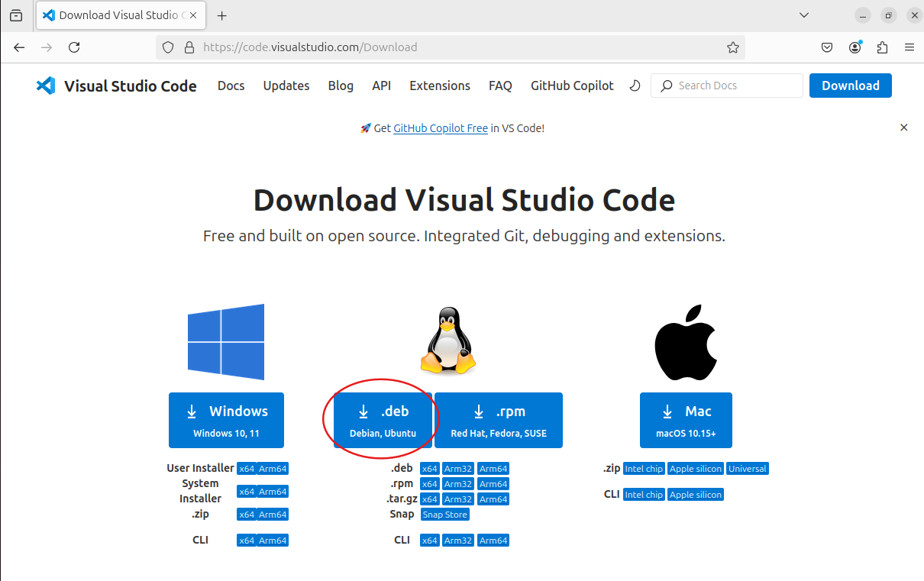924x581 pixels.
Task: Go back using the browser back arrow
Action: (19, 47)
